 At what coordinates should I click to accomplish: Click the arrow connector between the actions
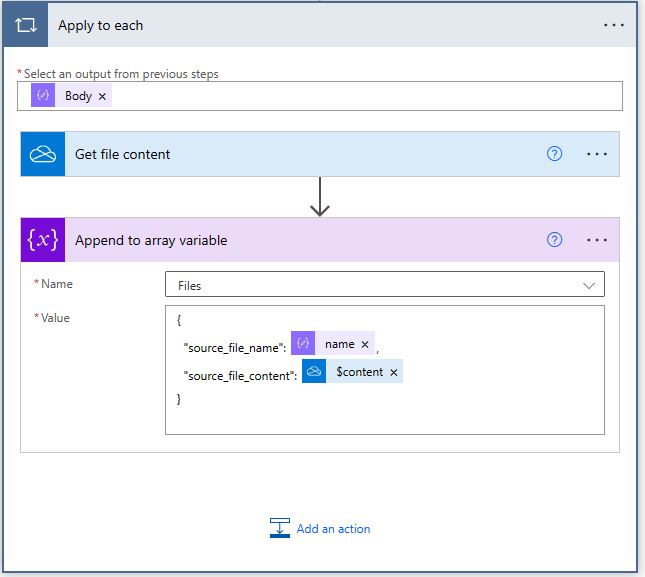[x=320, y=197]
